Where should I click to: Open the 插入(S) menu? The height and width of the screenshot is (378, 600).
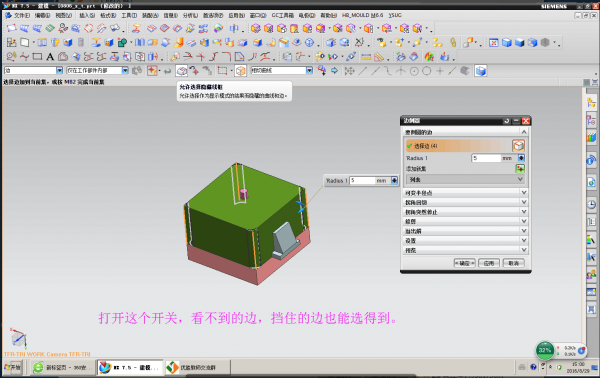tap(87, 15)
